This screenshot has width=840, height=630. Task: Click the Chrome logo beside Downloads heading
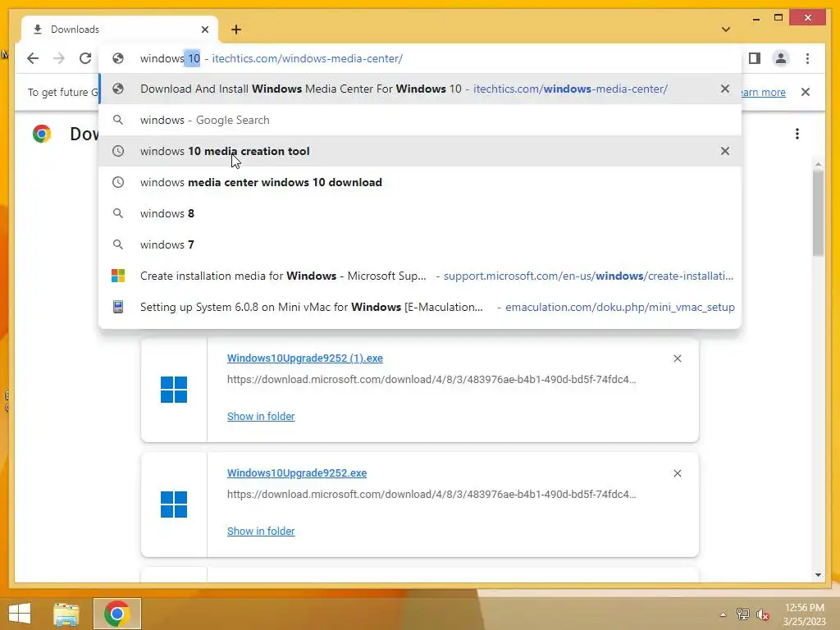pos(42,134)
